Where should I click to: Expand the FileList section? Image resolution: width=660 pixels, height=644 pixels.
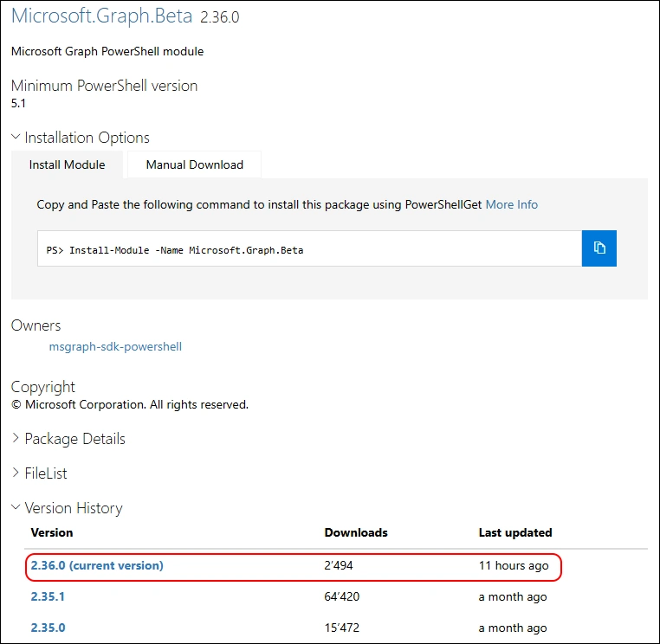[45, 473]
